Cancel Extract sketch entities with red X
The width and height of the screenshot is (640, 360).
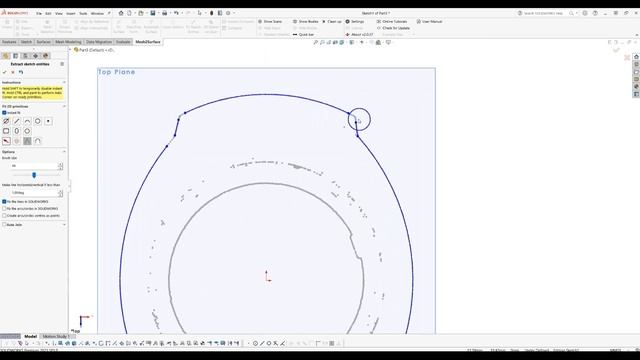(x=13, y=72)
